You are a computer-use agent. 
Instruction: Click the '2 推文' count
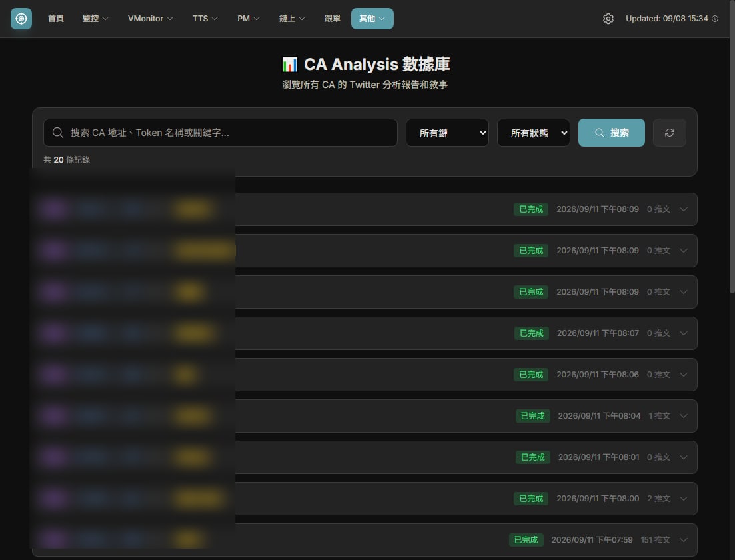point(658,498)
